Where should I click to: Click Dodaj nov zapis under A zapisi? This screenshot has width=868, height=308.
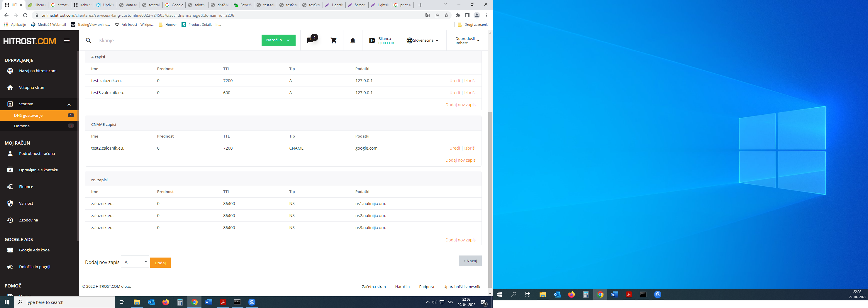pyautogui.click(x=460, y=105)
